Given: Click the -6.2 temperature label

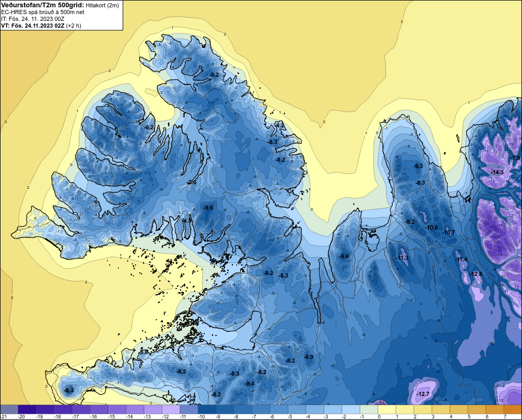Looking at the screenshot, I should pos(149,127).
